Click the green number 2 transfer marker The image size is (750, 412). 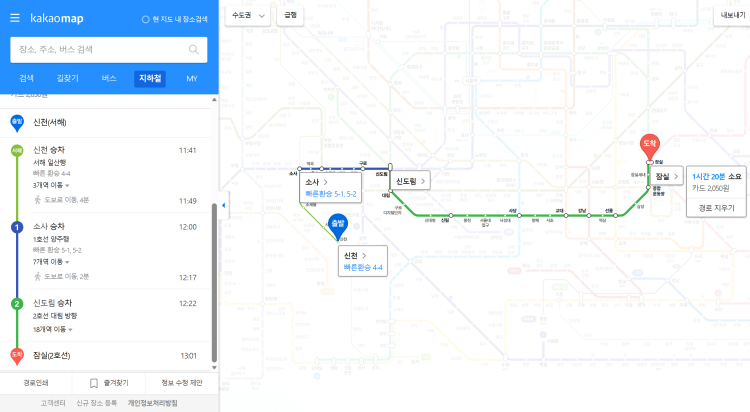[16, 303]
